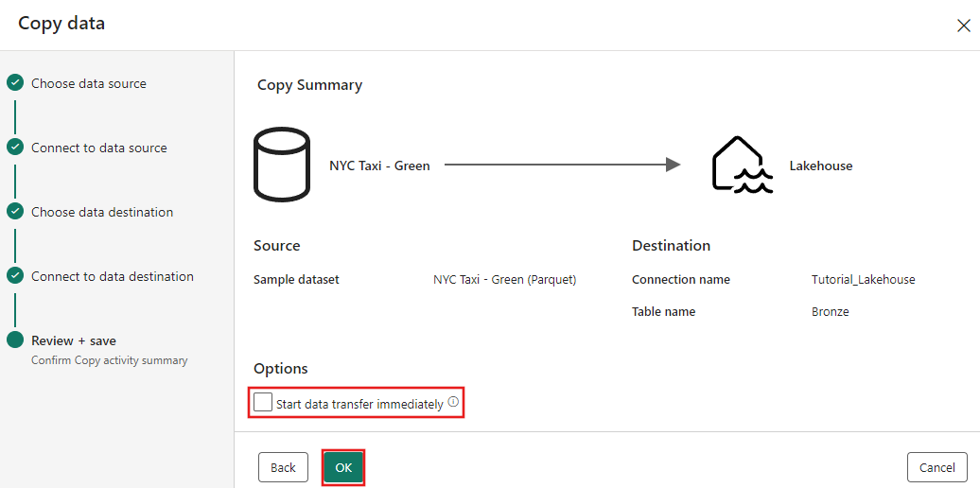
Task: Select the Connect to data destination step
Action: click(x=113, y=276)
